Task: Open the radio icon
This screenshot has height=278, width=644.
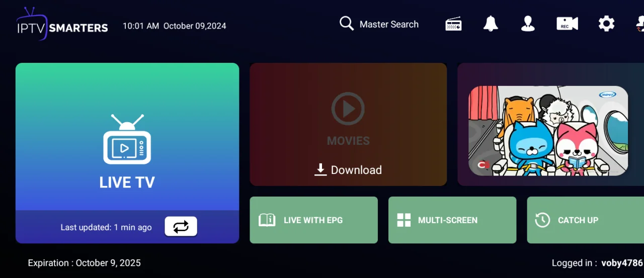Action: tap(453, 24)
